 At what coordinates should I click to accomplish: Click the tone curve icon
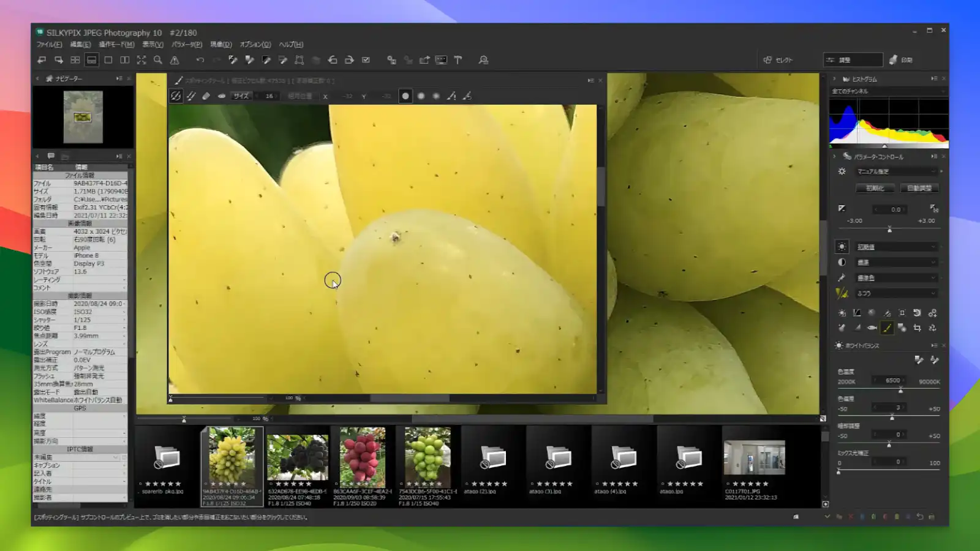tap(857, 313)
